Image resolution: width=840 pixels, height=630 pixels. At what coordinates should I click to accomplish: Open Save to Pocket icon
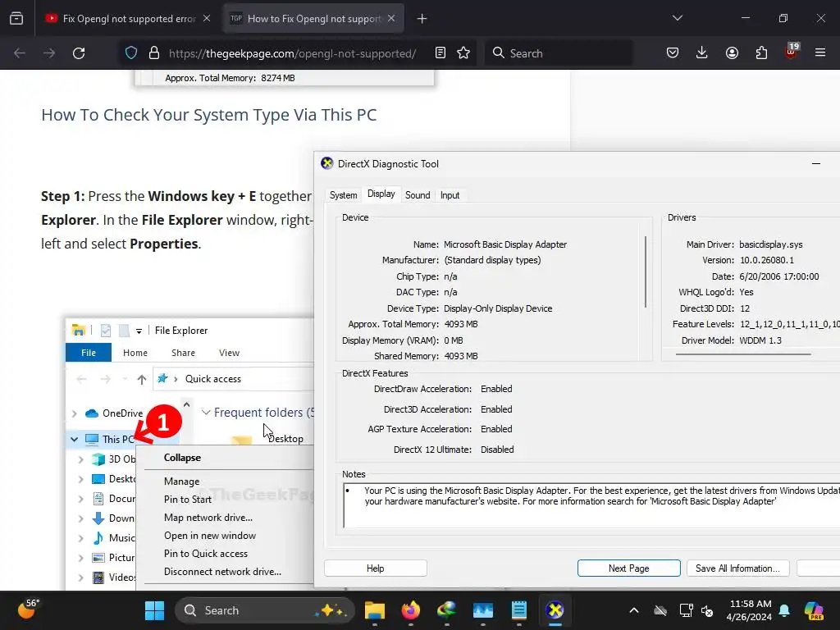673,53
